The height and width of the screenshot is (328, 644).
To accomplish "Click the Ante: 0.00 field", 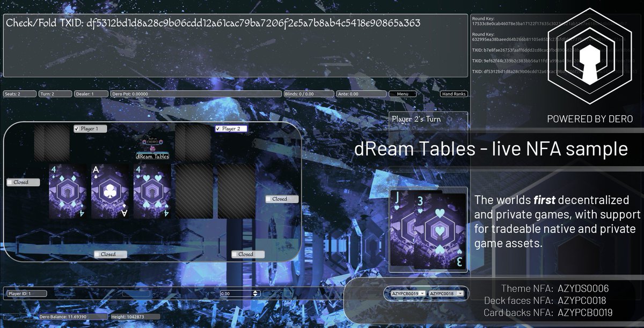I will (361, 94).
